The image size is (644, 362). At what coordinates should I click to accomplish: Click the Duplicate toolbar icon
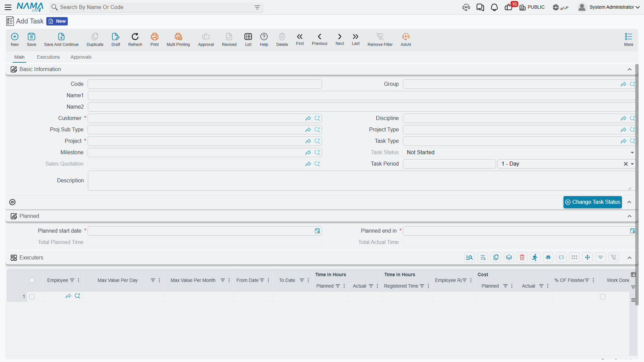(x=95, y=37)
